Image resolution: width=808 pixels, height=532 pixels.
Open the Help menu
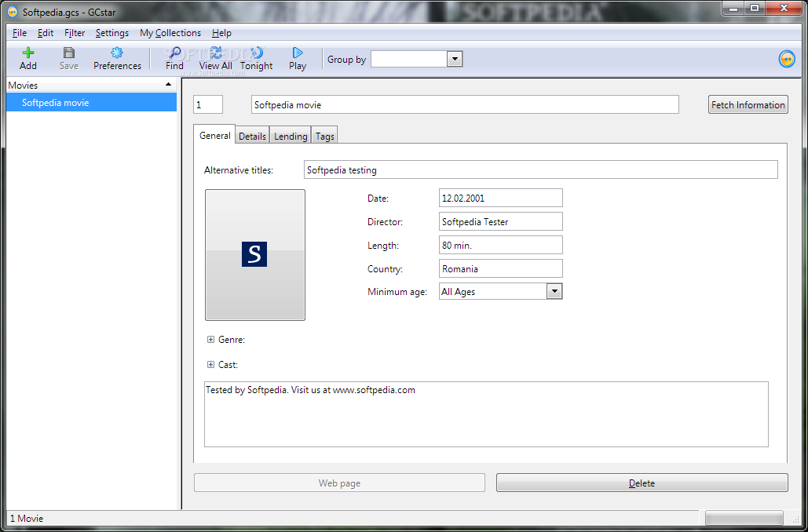pyautogui.click(x=221, y=33)
